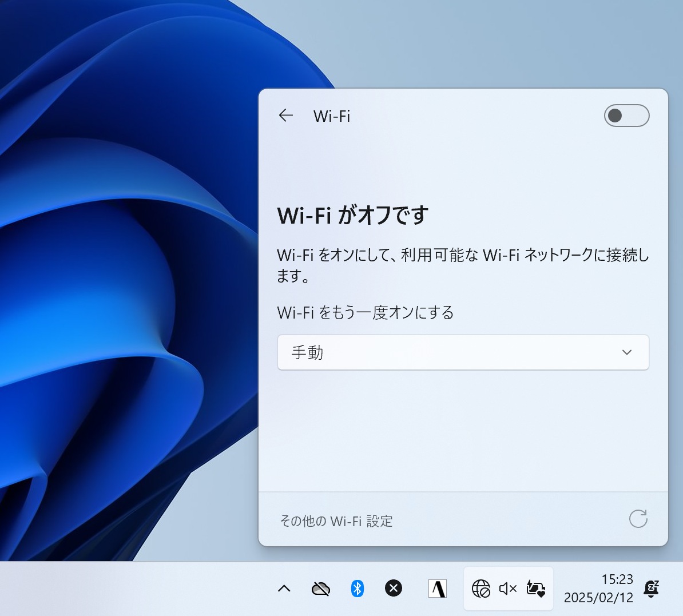The height and width of the screenshot is (616, 683).
Task: Click the Wi-Fi がオフです heading
Action: (353, 215)
